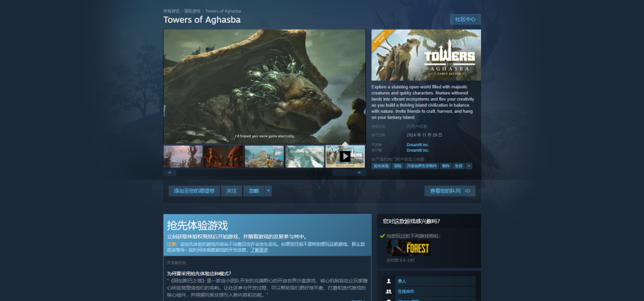Expand the dropdown arrow beside 忽略
This screenshot has width=644, height=301.
[268, 191]
